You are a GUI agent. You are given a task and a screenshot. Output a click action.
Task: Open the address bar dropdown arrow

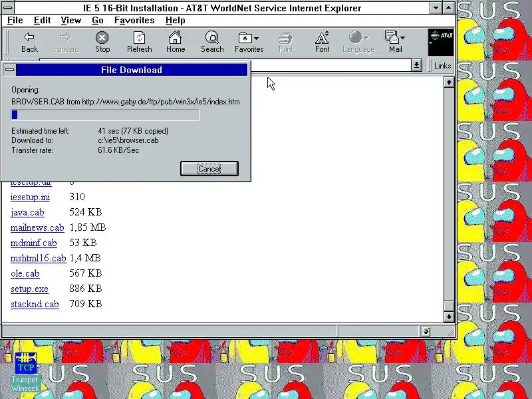click(x=417, y=65)
